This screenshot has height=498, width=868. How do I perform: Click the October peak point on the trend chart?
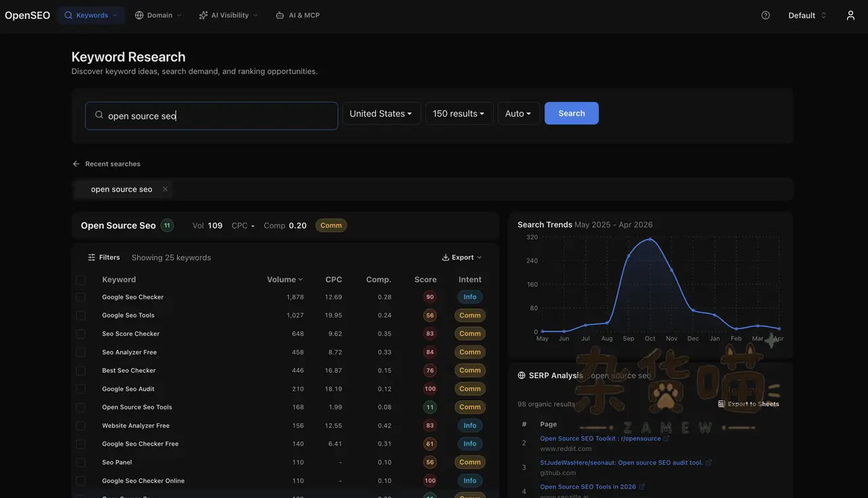click(650, 239)
